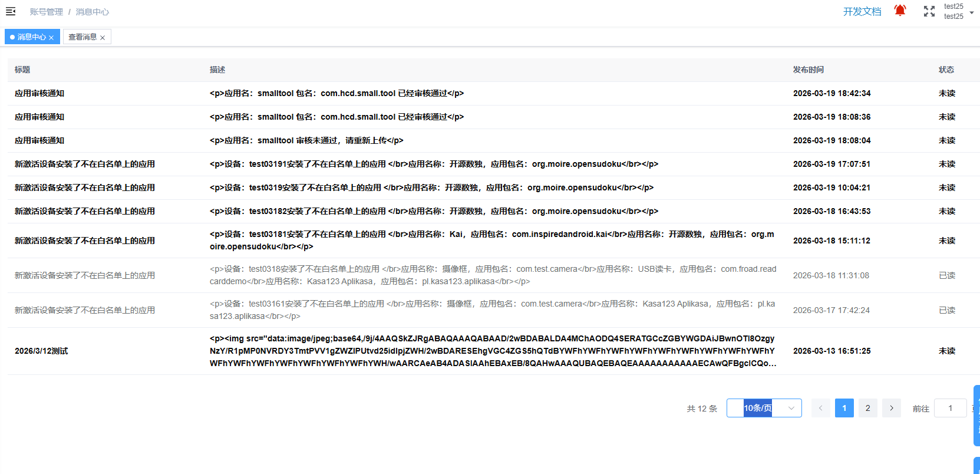
Task: Click the description mentioning test03181
Action: (x=492, y=241)
